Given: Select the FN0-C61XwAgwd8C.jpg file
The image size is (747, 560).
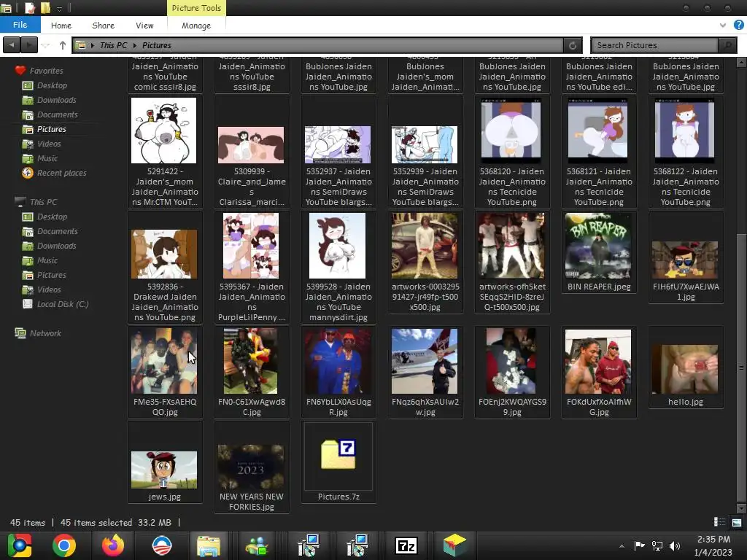Looking at the screenshot, I should click(x=251, y=373).
